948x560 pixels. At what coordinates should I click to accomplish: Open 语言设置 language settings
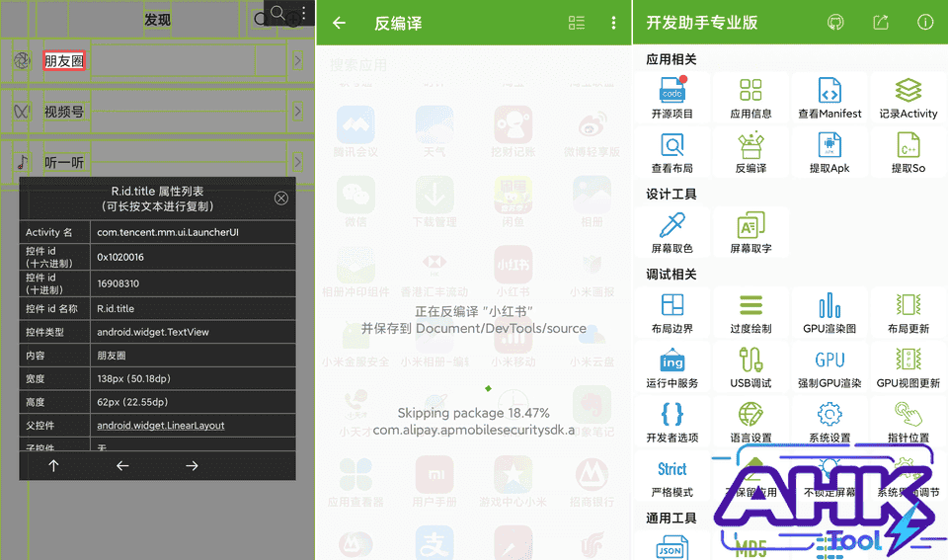(x=750, y=422)
